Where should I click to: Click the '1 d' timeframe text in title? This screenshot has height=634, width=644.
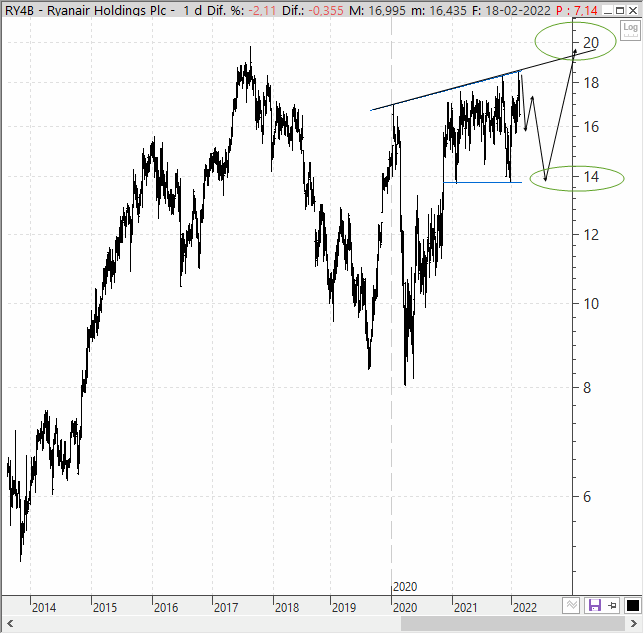(192, 10)
